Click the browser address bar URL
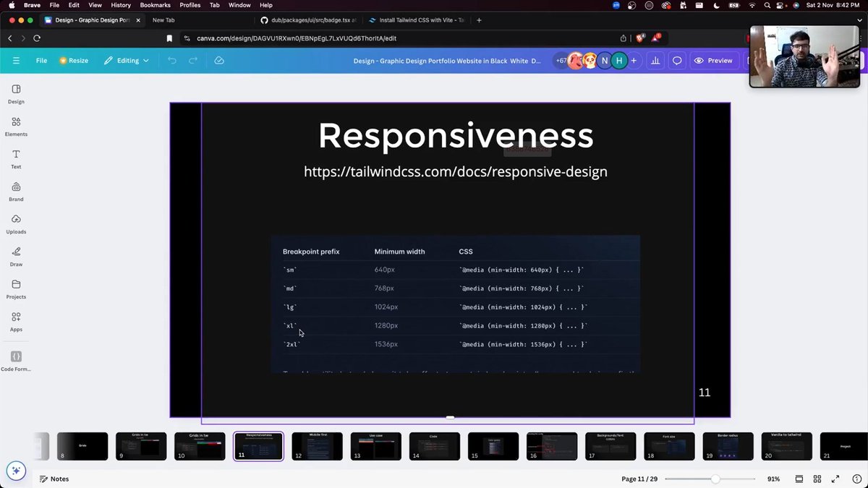Viewport: 868px width, 488px height. [297, 38]
